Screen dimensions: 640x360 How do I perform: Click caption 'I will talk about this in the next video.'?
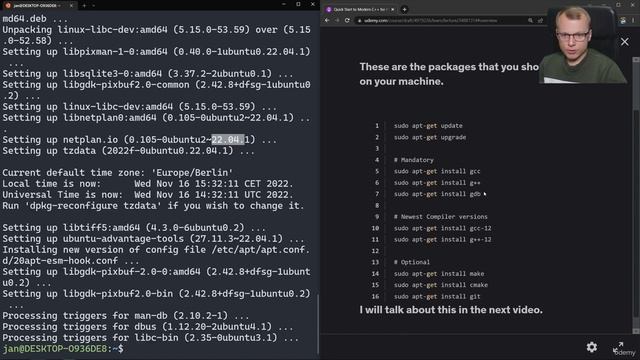451,310
